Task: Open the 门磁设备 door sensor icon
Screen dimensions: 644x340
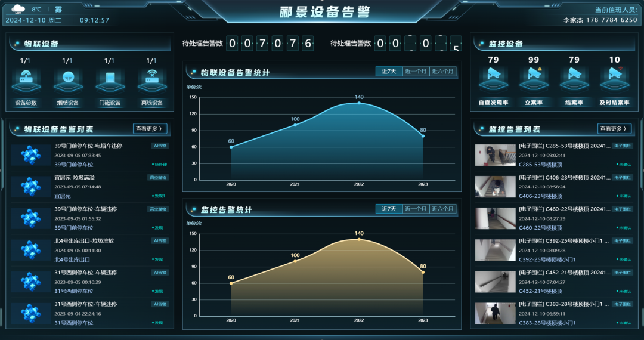Action: 110,78
